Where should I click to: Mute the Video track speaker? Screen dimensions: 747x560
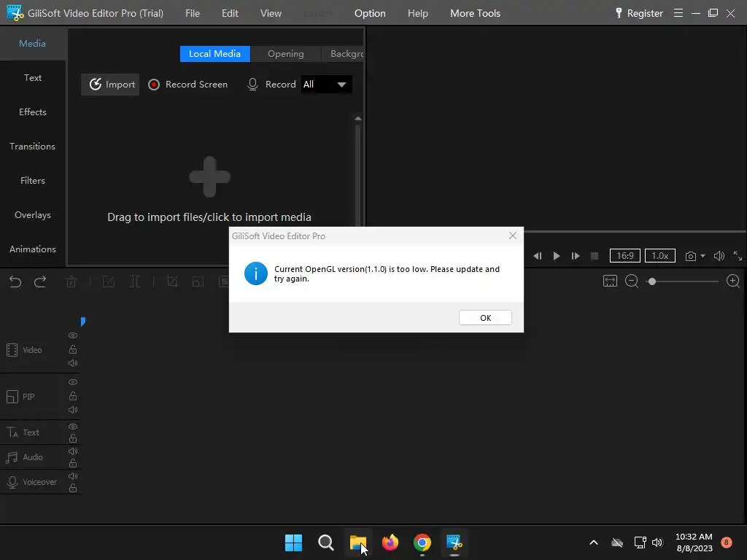(x=73, y=363)
